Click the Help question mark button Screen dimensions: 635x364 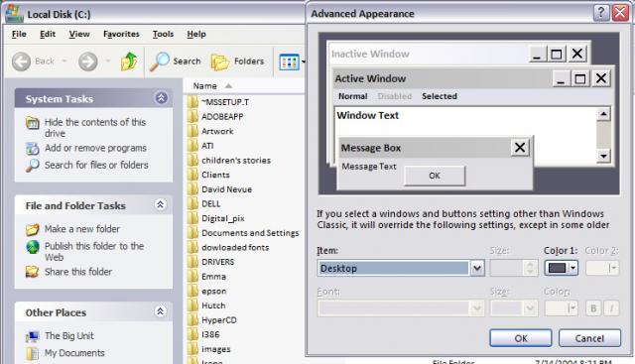pos(601,13)
